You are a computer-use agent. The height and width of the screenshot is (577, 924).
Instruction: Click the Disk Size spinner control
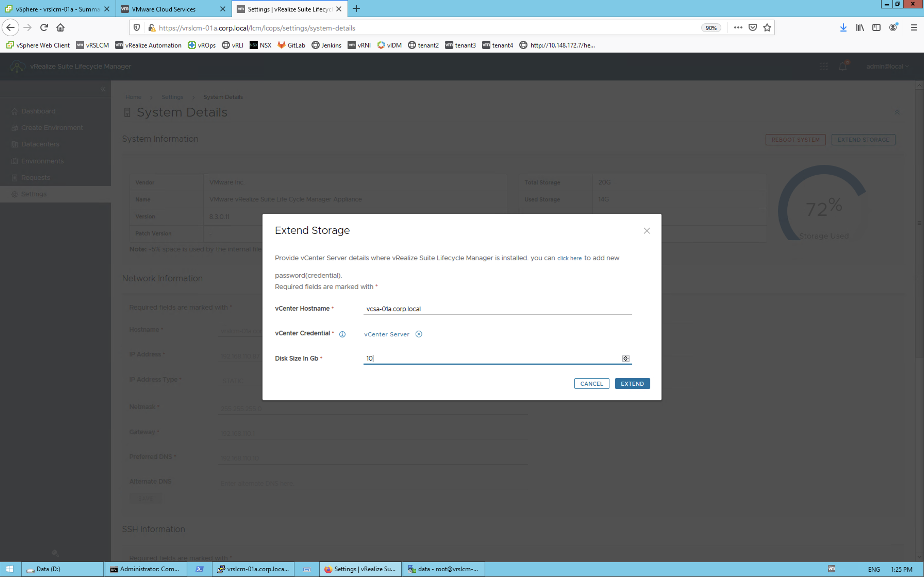tap(625, 358)
